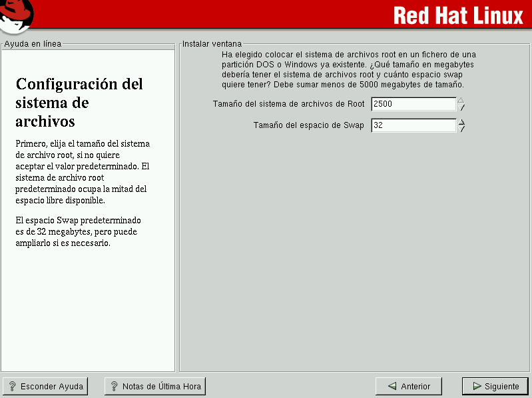Decrease the Root filesystem size with down arrow
The height and width of the screenshot is (398, 532).
pos(461,107)
